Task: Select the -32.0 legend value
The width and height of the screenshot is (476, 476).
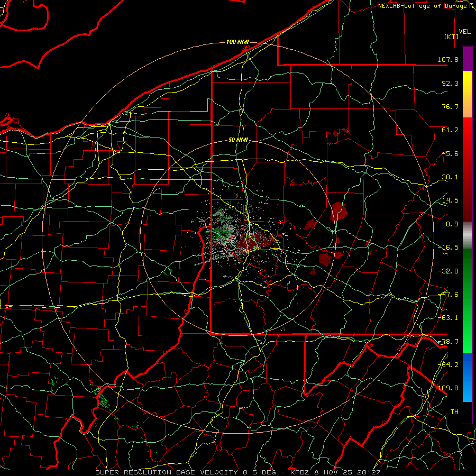Action: [448, 271]
